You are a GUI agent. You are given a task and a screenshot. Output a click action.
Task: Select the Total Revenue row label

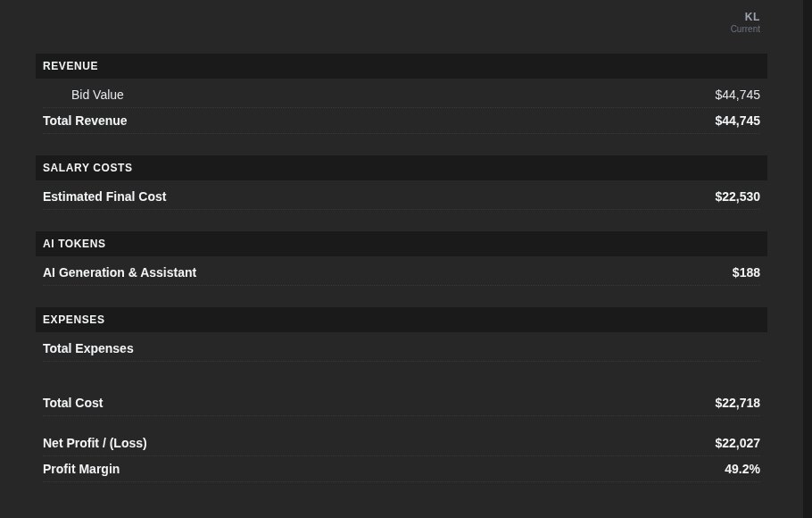tap(85, 121)
